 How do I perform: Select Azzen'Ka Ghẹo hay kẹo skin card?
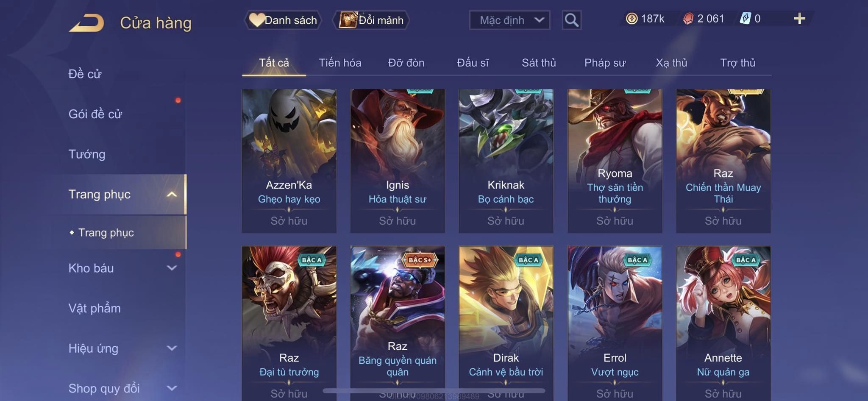pyautogui.click(x=289, y=161)
